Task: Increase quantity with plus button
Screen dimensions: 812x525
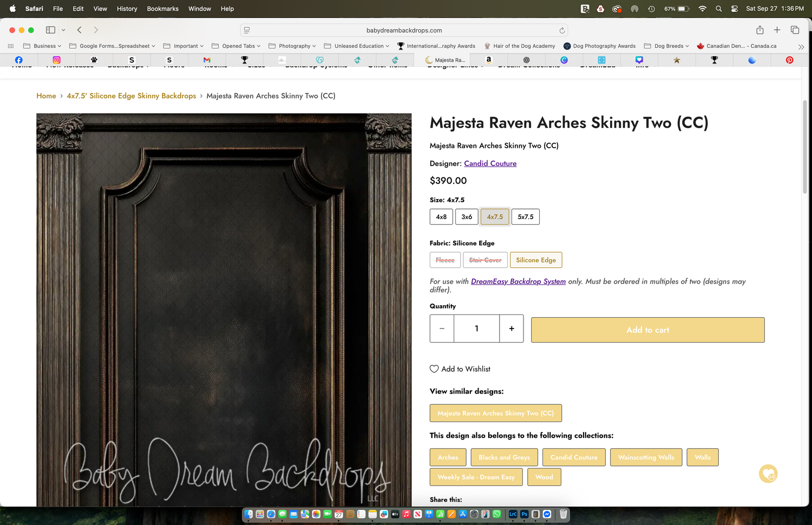Action: click(x=511, y=329)
